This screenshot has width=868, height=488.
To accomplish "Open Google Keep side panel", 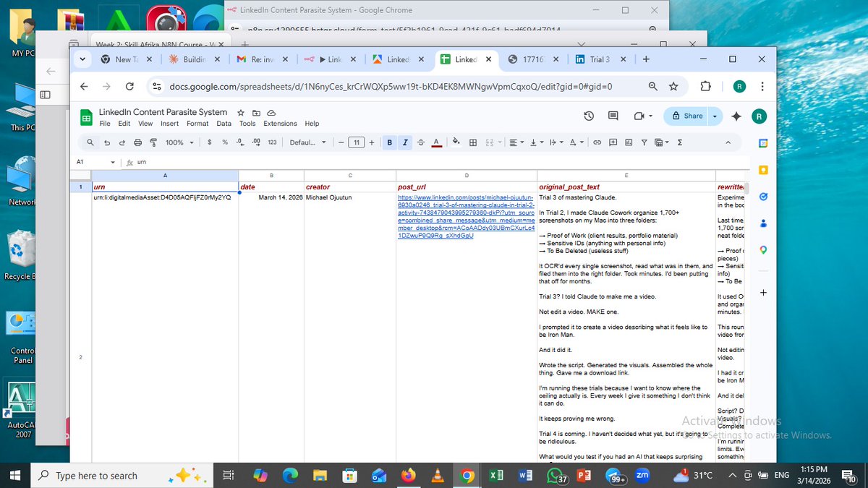I will coord(763,170).
